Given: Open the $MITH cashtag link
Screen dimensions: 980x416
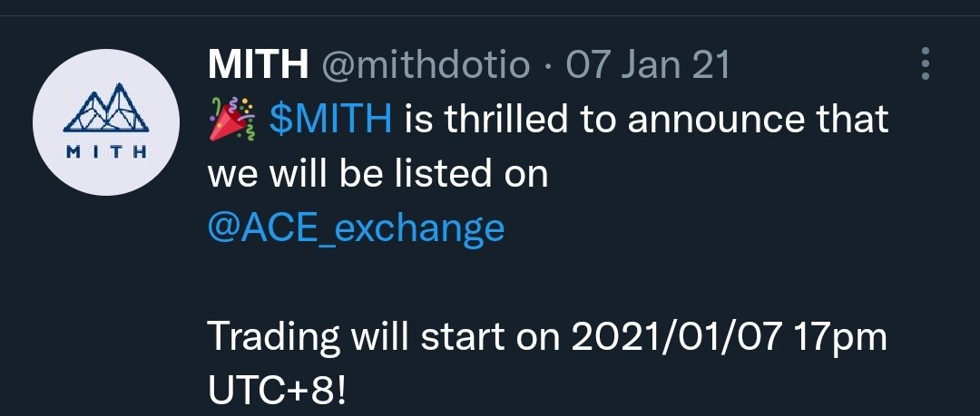Looking at the screenshot, I should [331, 120].
